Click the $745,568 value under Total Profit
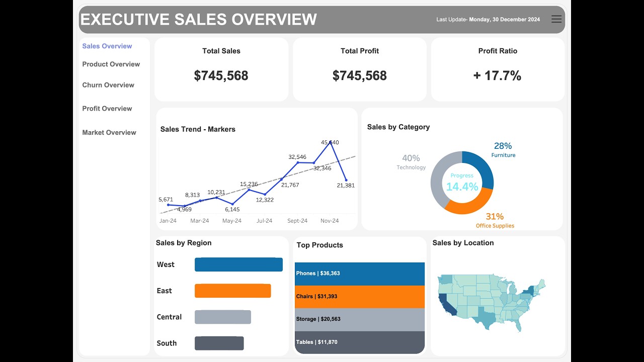644x362 pixels. coord(360,75)
